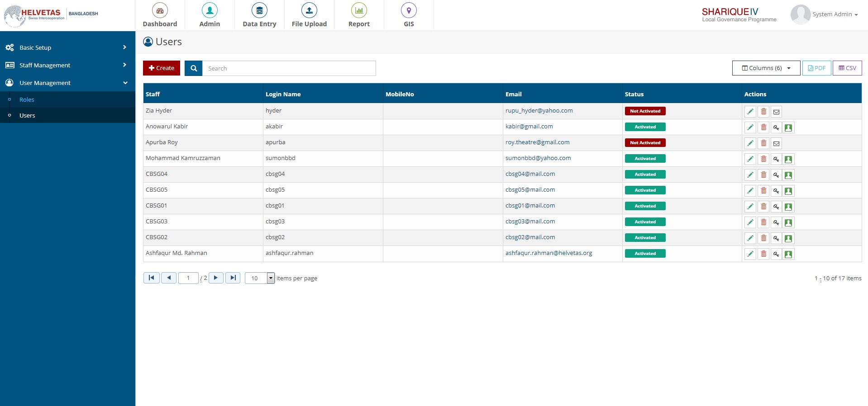Click the Search input field
Viewport: 868px width, 406px height.
point(289,68)
